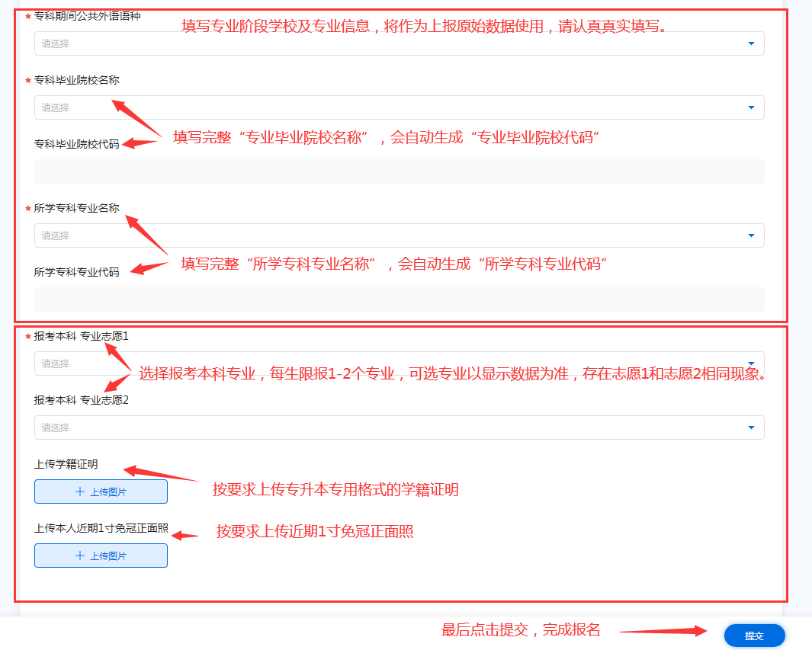Submit the form with 提交 button

[753, 636]
